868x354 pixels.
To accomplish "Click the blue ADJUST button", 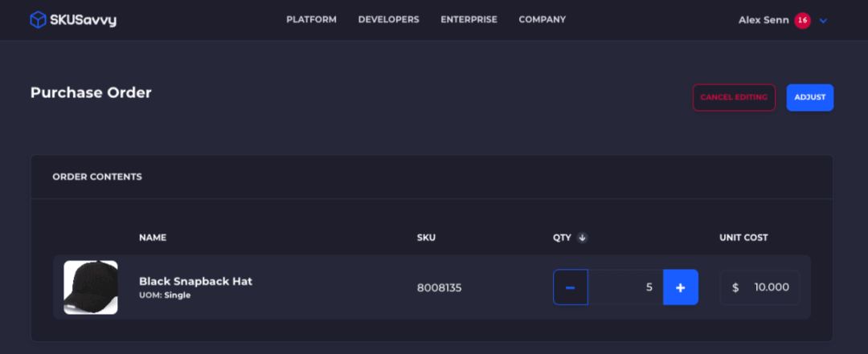I will (810, 97).
